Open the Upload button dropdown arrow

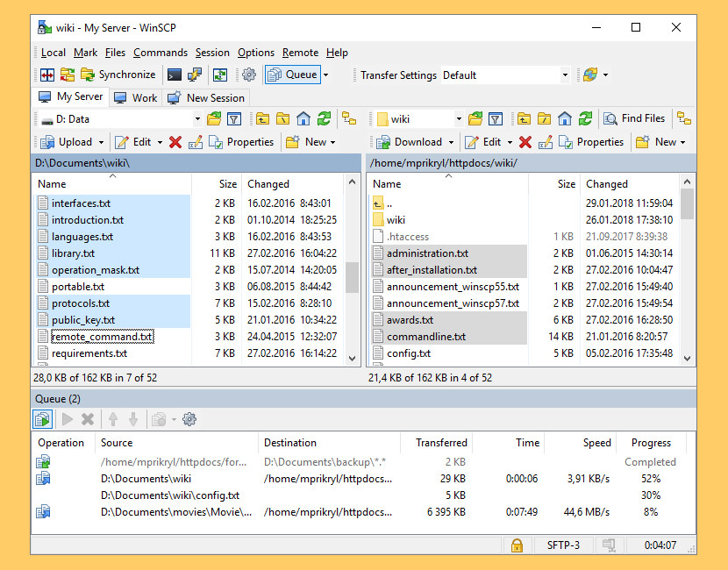[x=102, y=141]
